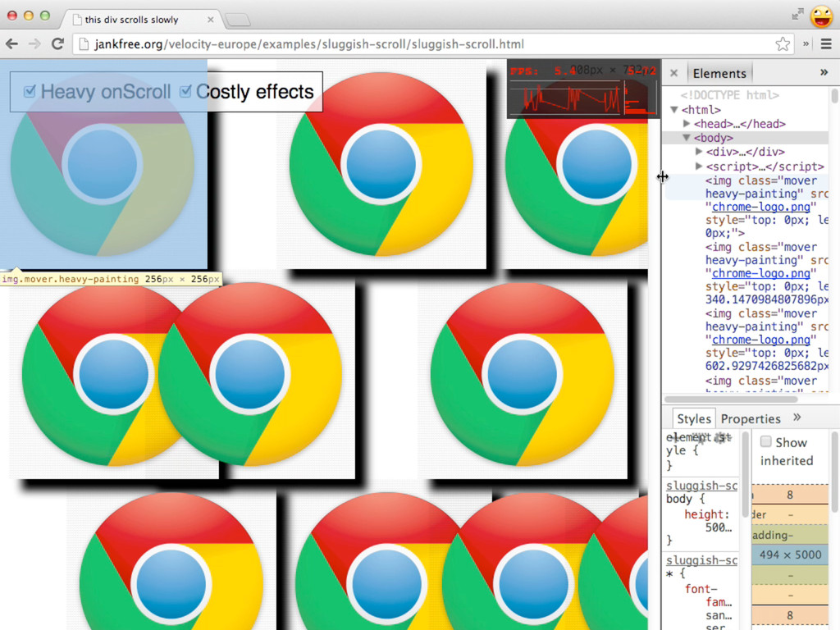This screenshot has width=840, height=630.
Task: Click the smiley face profile avatar
Action: (821, 16)
